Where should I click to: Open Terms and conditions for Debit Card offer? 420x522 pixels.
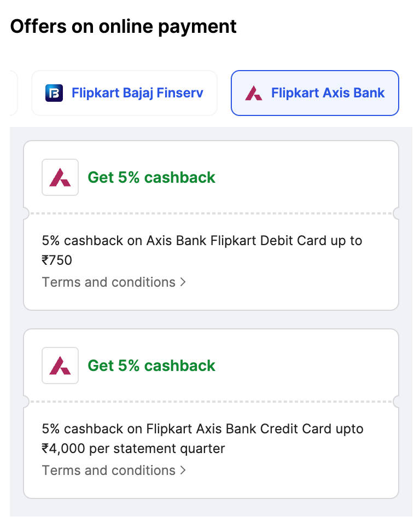pyautogui.click(x=108, y=282)
